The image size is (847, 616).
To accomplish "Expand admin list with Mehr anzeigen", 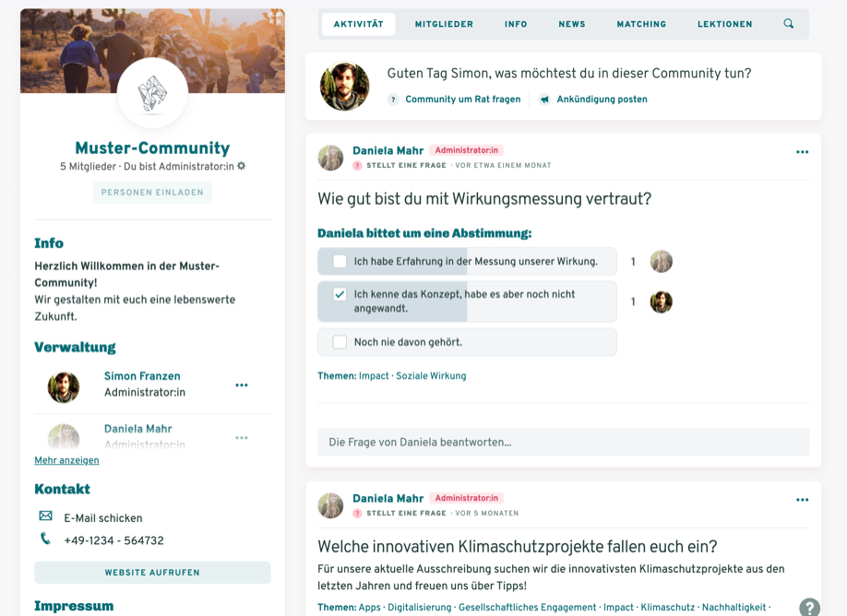I will pos(67,460).
